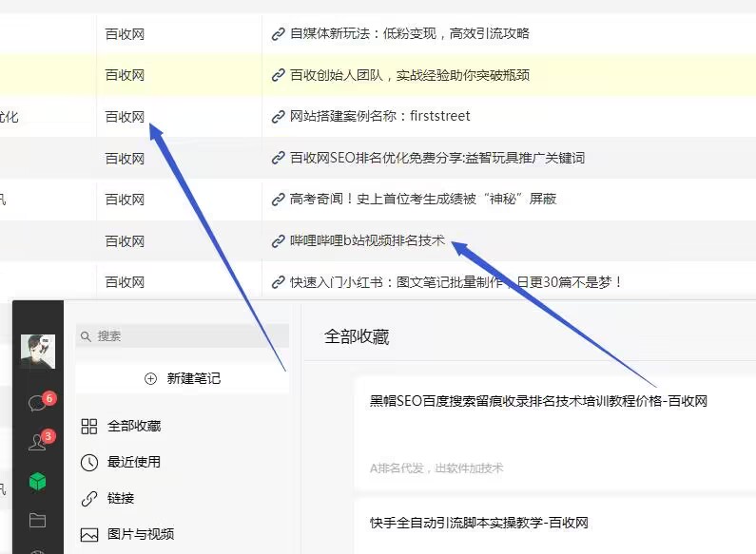The image size is (756, 554).
Task: Click link icon before 网站搭建案例名称 row
Action: [x=279, y=117]
